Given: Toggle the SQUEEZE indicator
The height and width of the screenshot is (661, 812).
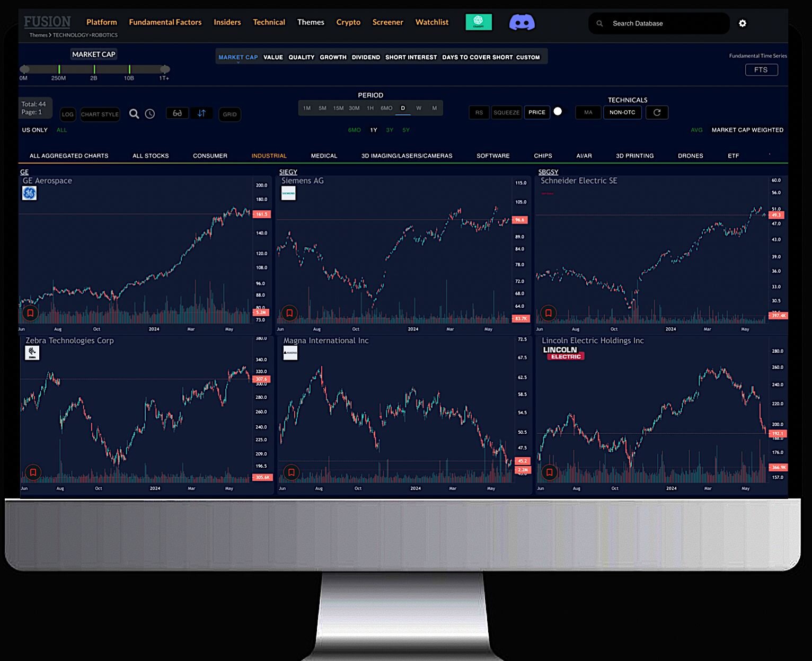Looking at the screenshot, I should [x=507, y=112].
